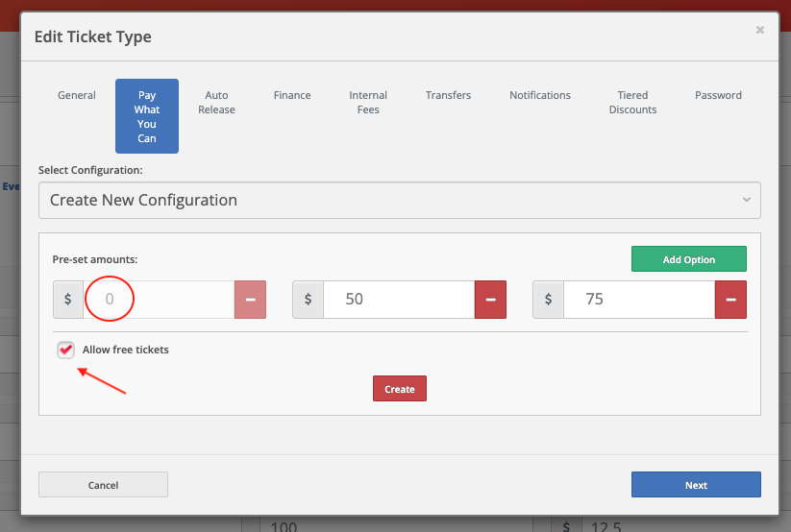
Task: Click the green Add Option button
Action: pos(688,259)
